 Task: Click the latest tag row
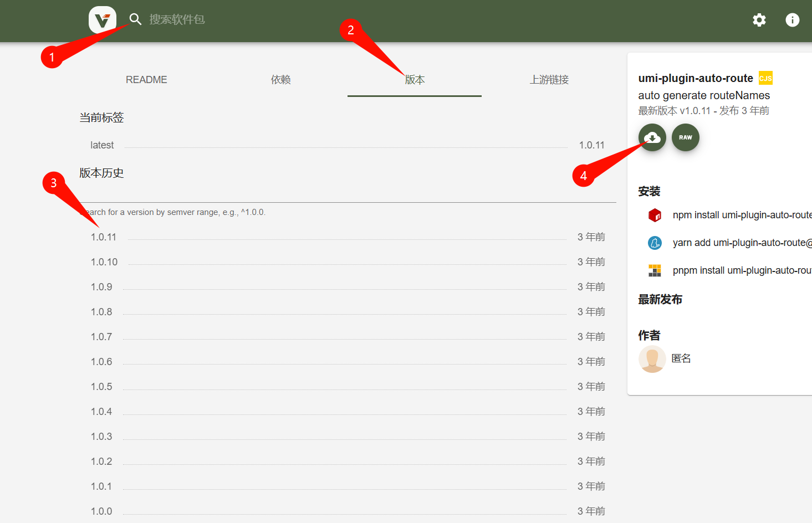pyautogui.click(x=348, y=145)
